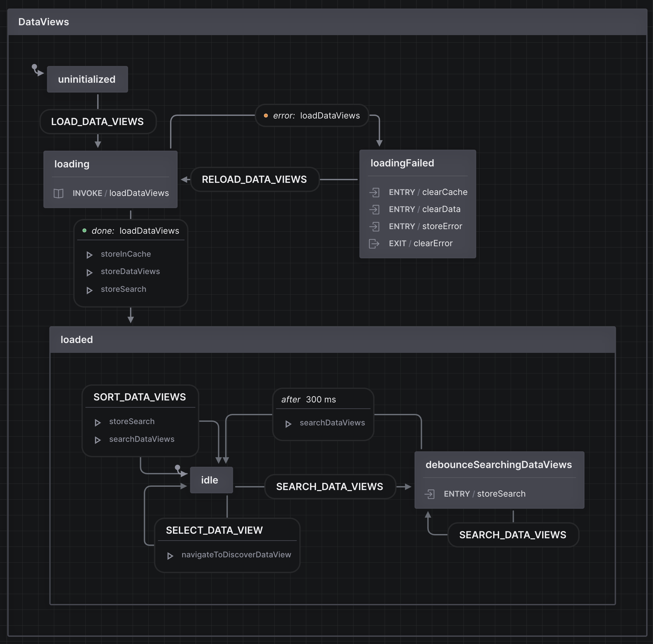The width and height of the screenshot is (653, 644).
Task: Click the after 300 ms transition header
Action: 323,399
